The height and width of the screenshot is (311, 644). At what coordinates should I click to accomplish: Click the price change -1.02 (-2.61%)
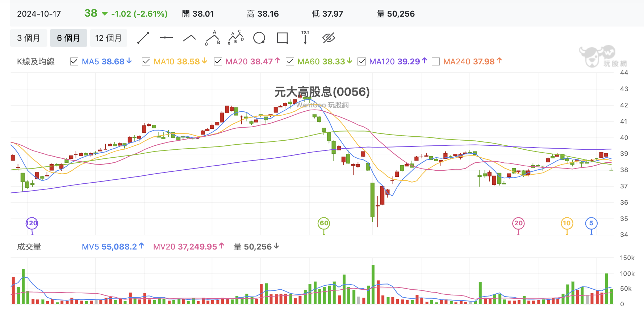pos(139,14)
